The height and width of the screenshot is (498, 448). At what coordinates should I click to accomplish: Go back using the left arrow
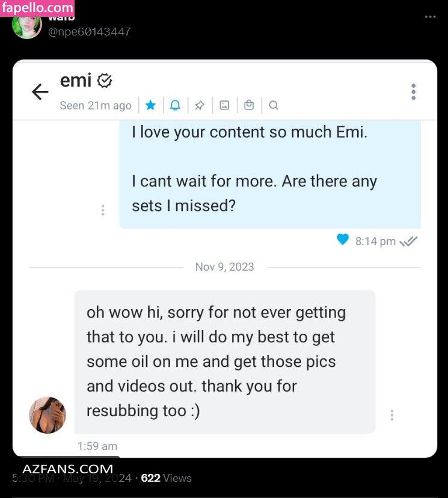pyautogui.click(x=40, y=92)
